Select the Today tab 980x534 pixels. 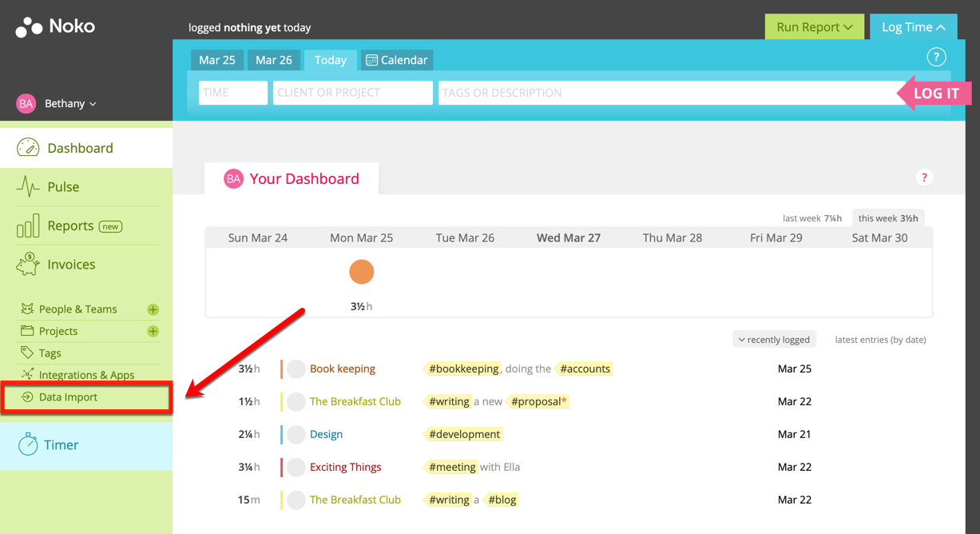pos(331,60)
